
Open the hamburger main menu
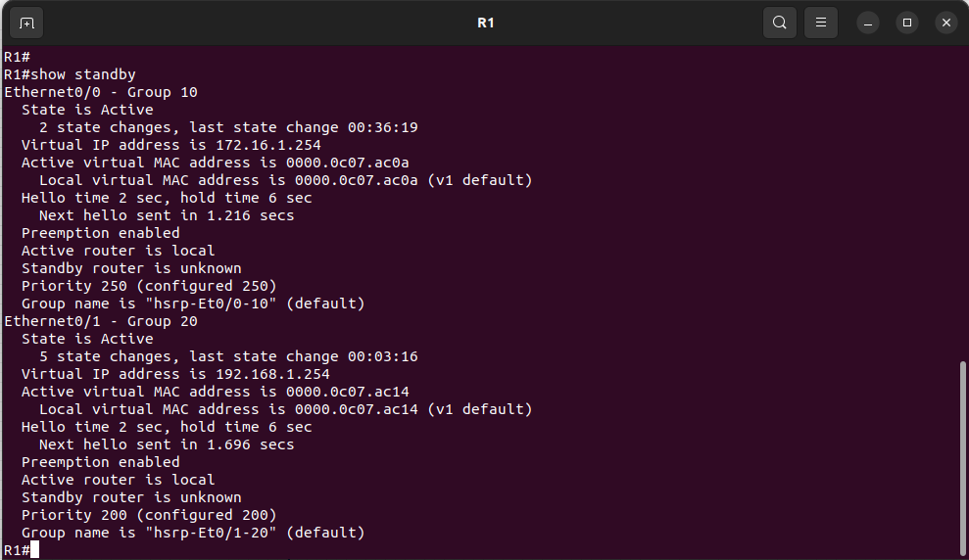[x=821, y=23]
